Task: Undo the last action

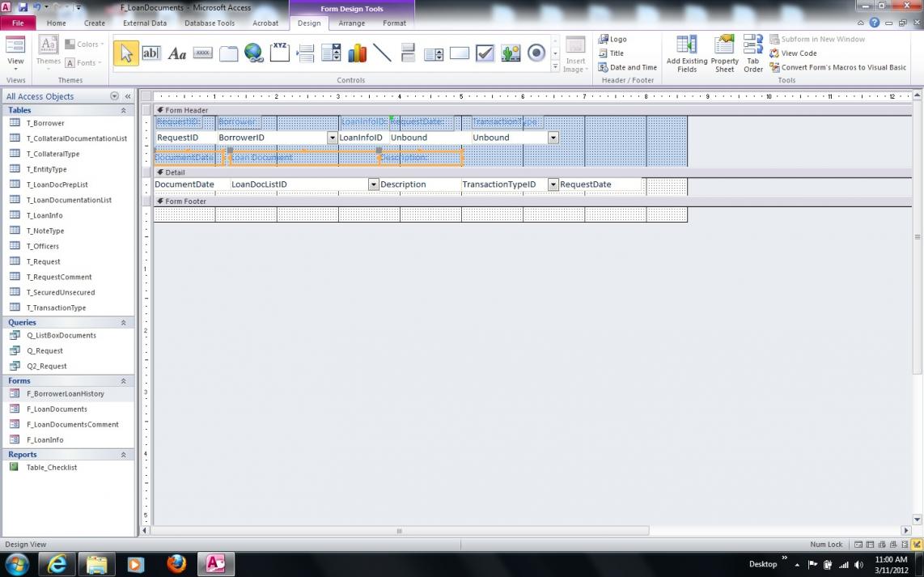Action: click(x=36, y=7)
